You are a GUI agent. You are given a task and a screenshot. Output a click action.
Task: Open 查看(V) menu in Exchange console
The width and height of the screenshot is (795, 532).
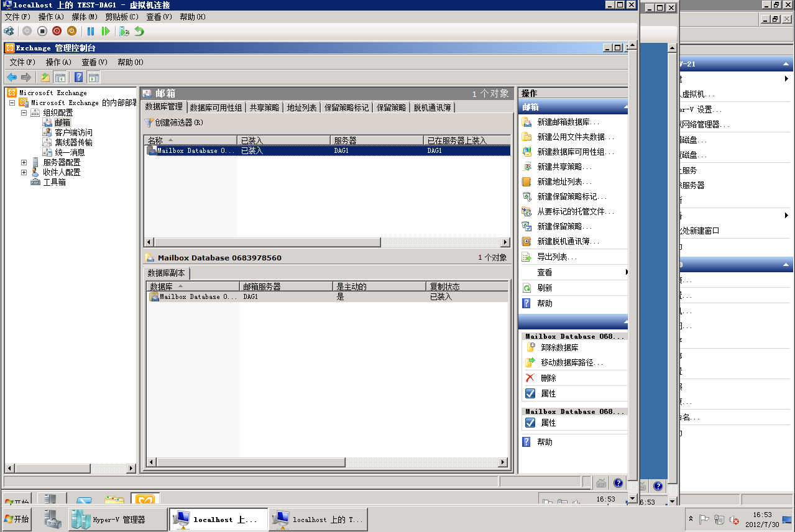(x=94, y=62)
